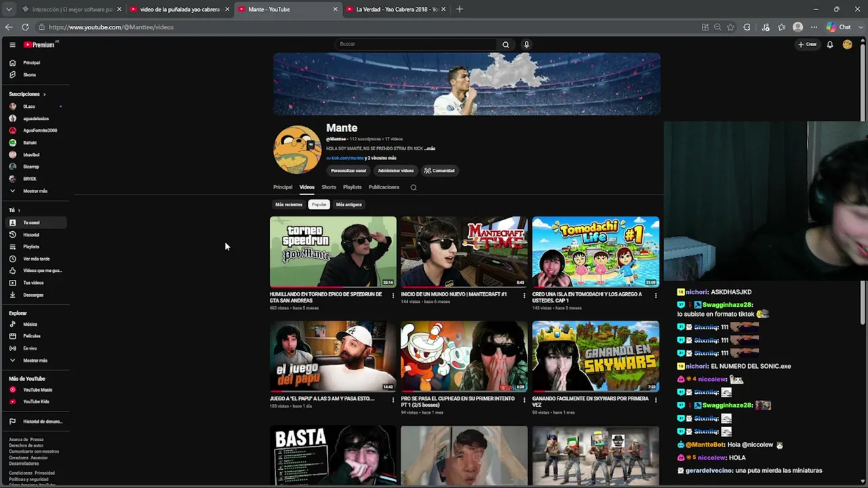Open Historial de denuncias
Screen dimensions: 868x488
42,422
